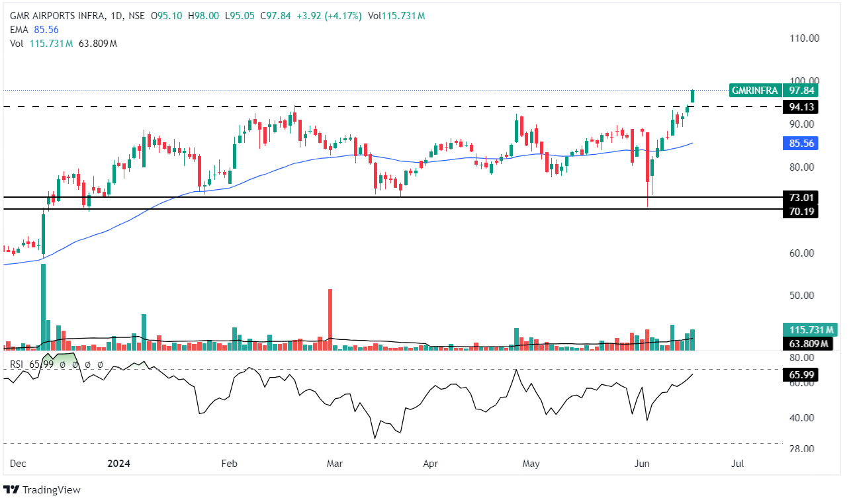Select the 65.99 RSI value label
The height and width of the screenshot is (504, 849).
click(x=800, y=374)
